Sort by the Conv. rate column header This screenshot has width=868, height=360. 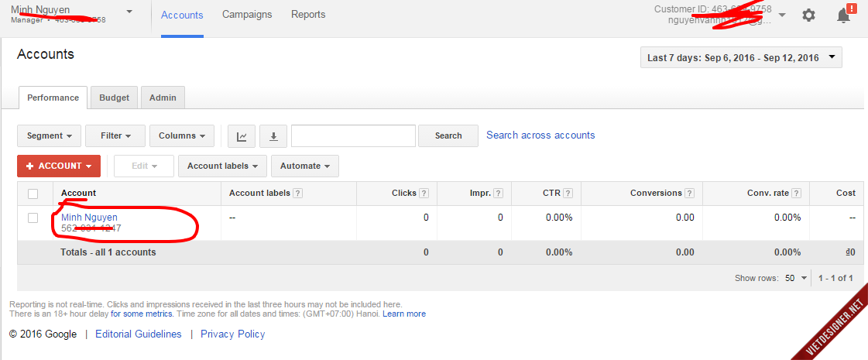pyautogui.click(x=768, y=194)
